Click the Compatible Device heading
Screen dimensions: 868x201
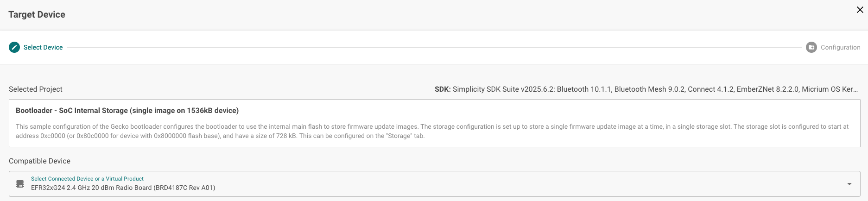pos(39,161)
